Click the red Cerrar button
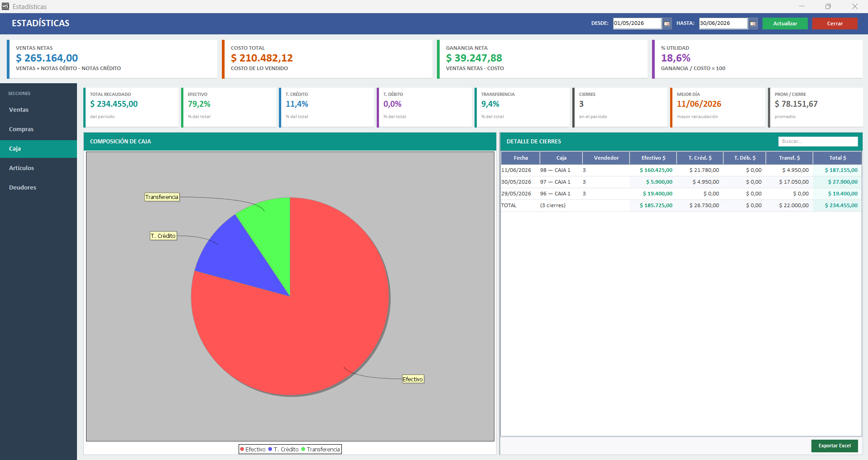Screen dimensions: 868x460 [x=834, y=24]
